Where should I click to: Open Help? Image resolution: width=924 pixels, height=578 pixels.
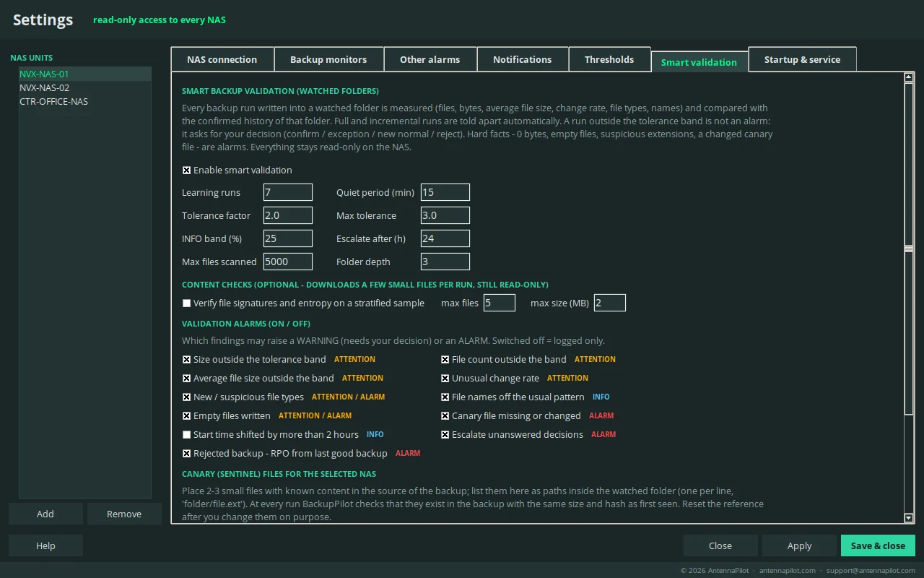[45, 545]
